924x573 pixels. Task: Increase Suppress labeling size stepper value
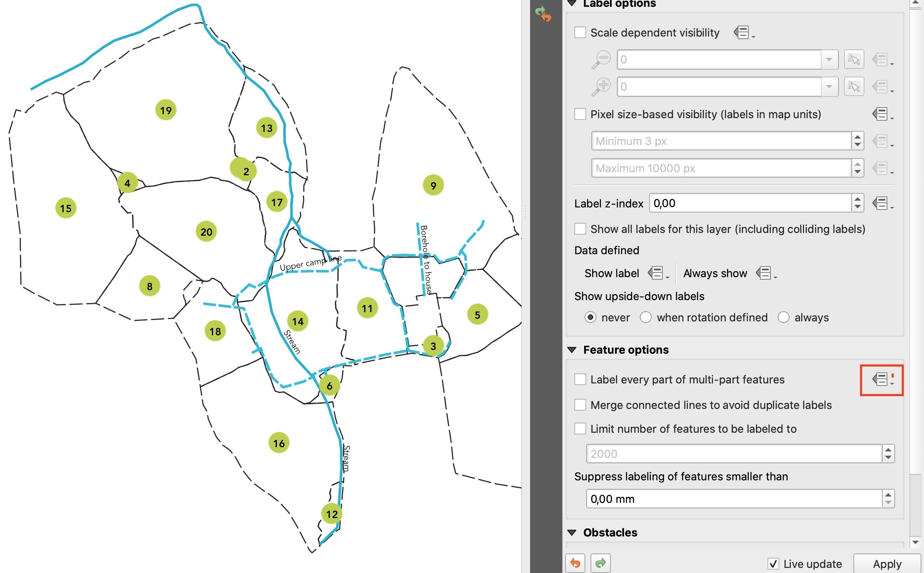pyautogui.click(x=888, y=495)
